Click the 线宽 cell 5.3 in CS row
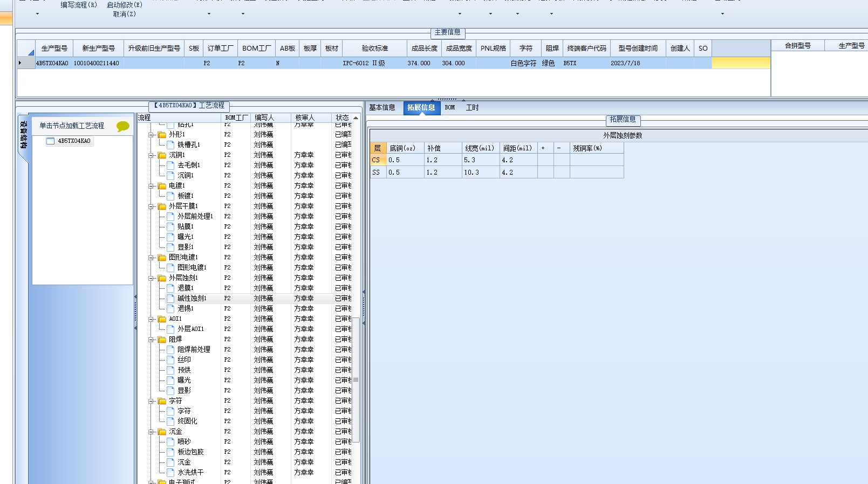This screenshot has height=484, width=868. pyautogui.click(x=481, y=160)
